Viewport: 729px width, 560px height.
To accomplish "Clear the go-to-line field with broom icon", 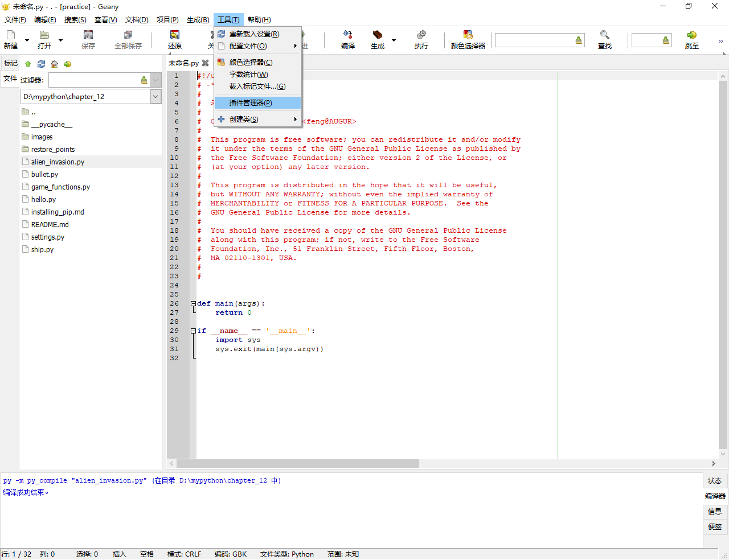I will pos(666,40).
